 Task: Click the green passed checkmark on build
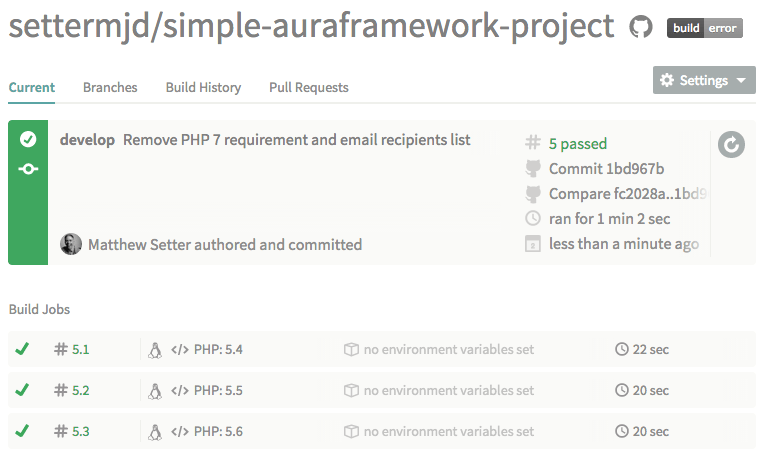pyautogui.click(x=28, y=140)
